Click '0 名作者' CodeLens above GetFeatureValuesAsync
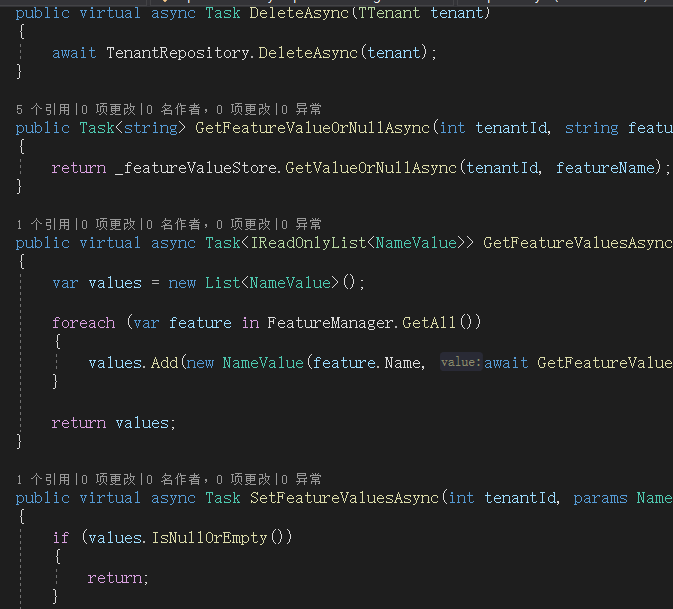Screen dimensions: 673x609 tap(173, 224)
